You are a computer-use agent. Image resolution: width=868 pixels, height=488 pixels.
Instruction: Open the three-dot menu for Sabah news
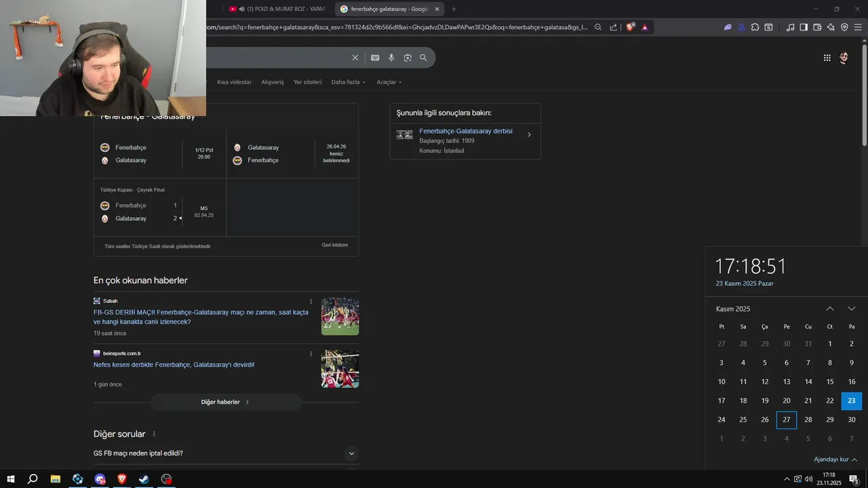tap(311, 301)
